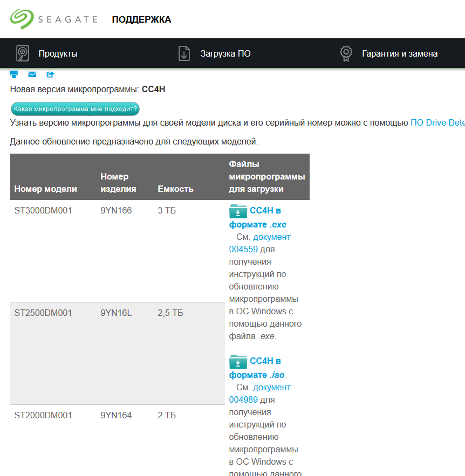Download CC4H в формате .iso
The height and width of the screenshot is (476, 465).
pos(257,368)
